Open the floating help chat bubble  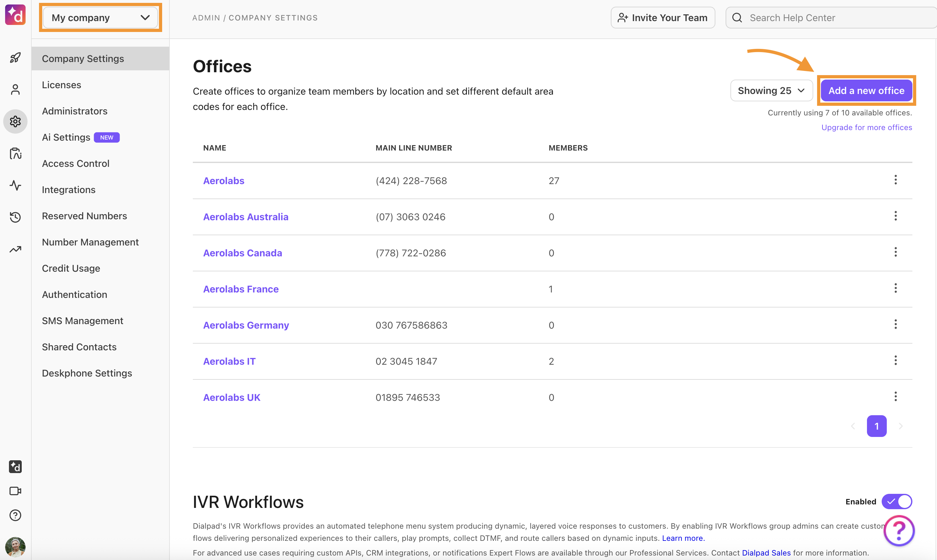[899, 531]
